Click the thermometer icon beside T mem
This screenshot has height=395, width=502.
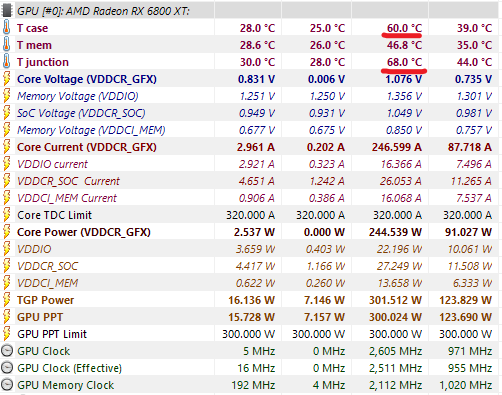pos(6,45)
